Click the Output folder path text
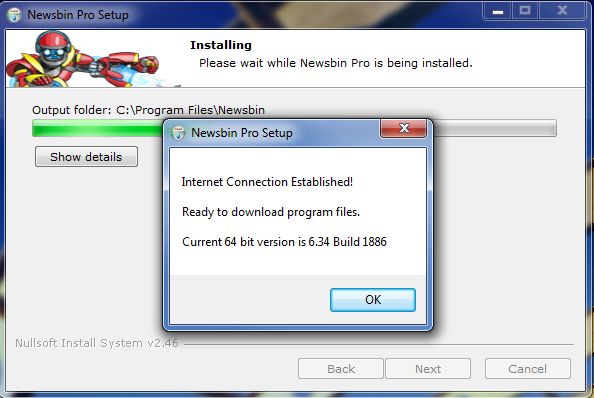Viewport: 594px width, 398px height. [148, 110]
